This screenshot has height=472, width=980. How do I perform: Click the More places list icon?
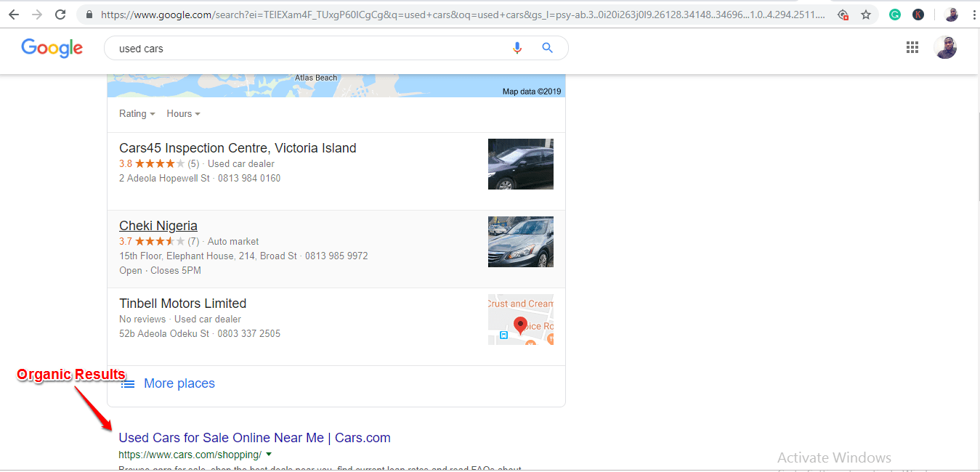pos(128,383)
